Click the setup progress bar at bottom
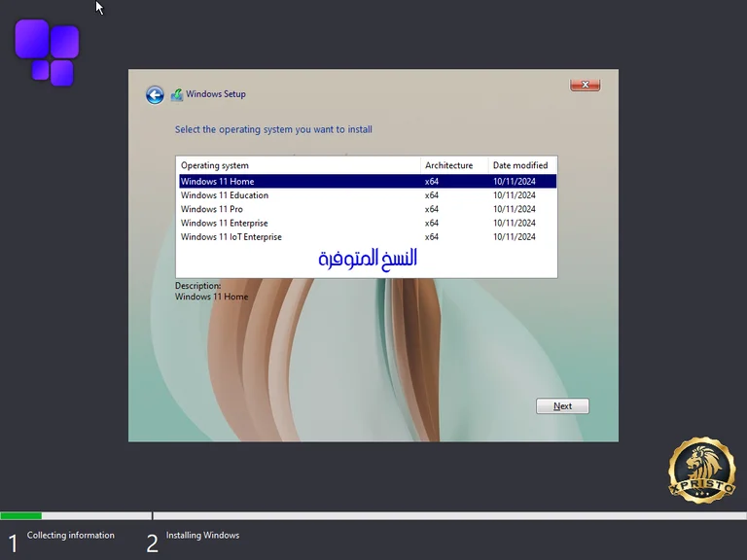Viewport: 747px width, 560px height. (373, 515)
